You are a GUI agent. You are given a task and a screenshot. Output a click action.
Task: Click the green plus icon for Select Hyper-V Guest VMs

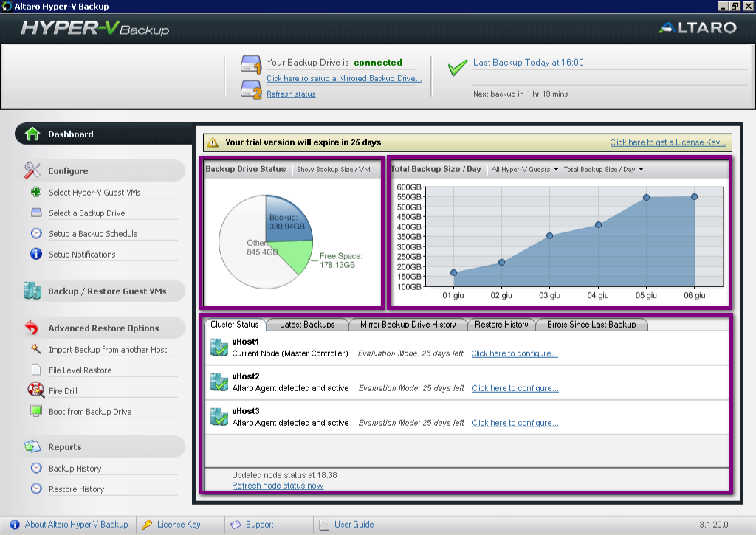(36, 192)
